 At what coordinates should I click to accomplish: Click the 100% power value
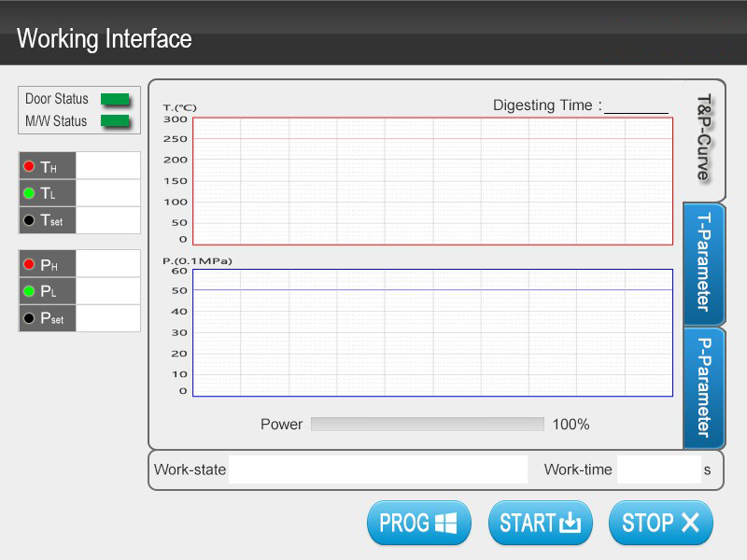click(571, 425)
